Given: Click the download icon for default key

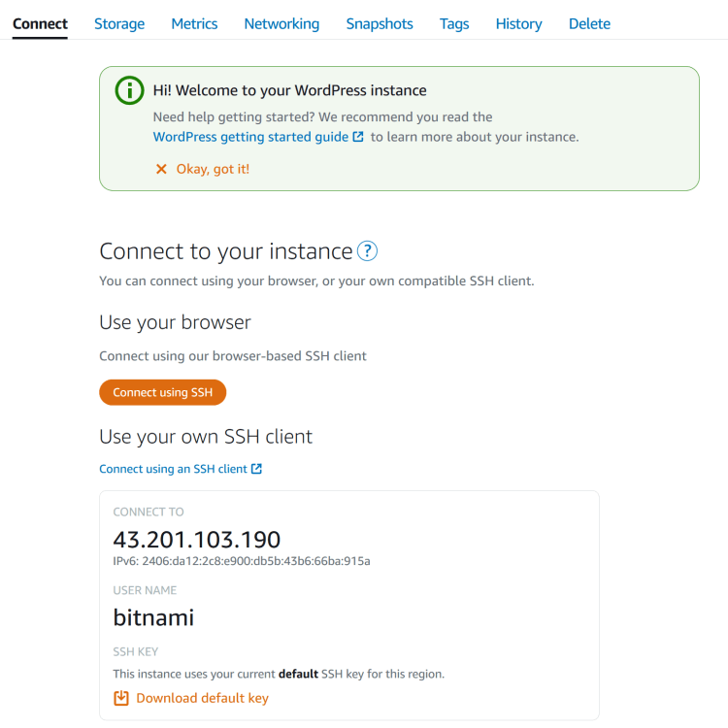Looking at the screenshot, I should click(x=121, y=698).
